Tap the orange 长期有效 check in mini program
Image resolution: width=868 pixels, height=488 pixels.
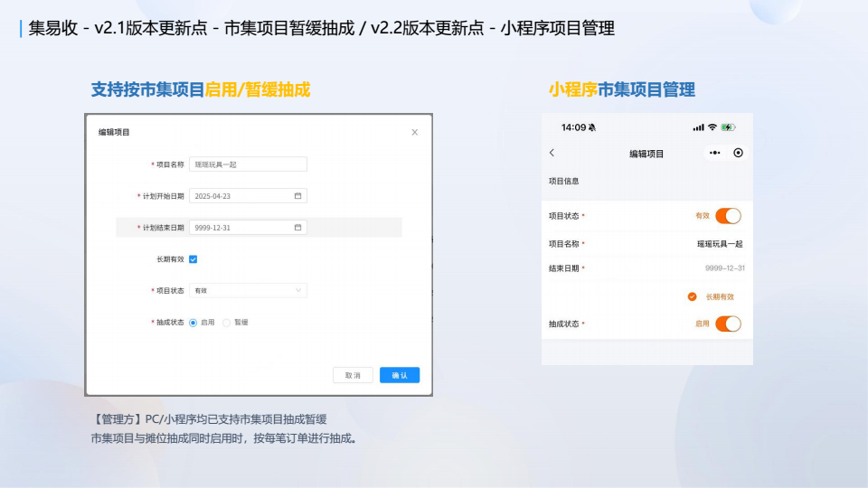692,296
